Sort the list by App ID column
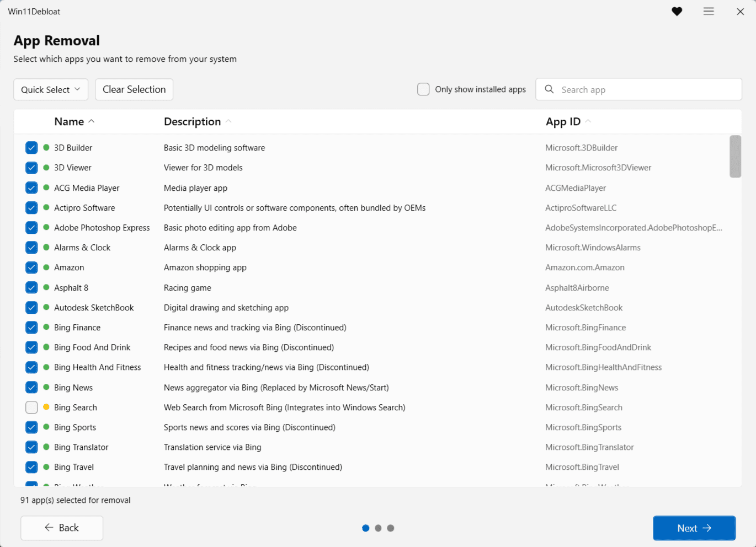Viewport: 756px width, 547px height. click(563, 122)
